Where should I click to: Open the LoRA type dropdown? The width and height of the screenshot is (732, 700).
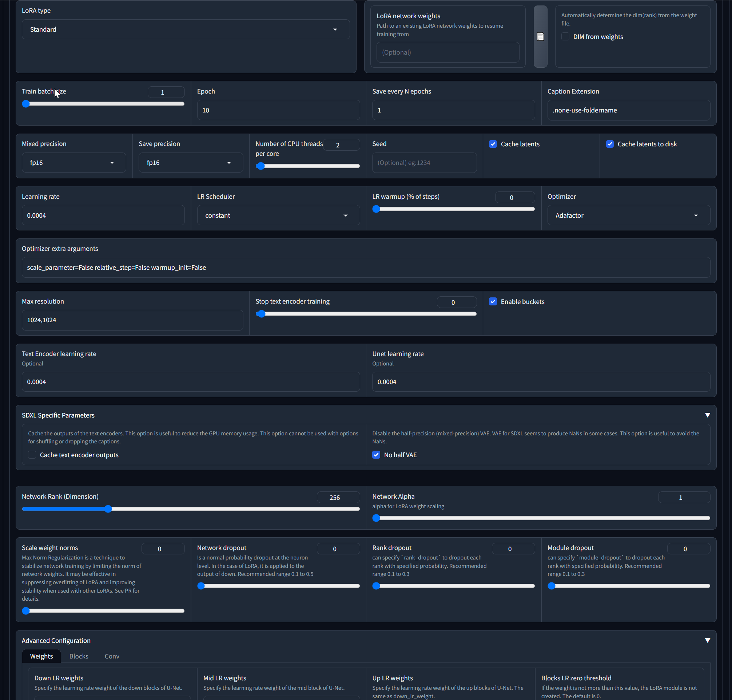[x=185, y=29]
